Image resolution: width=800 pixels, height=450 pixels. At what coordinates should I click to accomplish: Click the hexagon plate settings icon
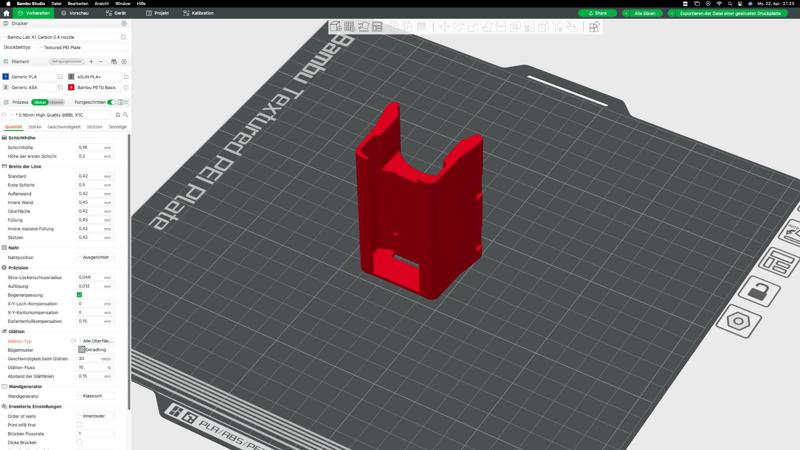pyautogui.click(x=738, y=321)
